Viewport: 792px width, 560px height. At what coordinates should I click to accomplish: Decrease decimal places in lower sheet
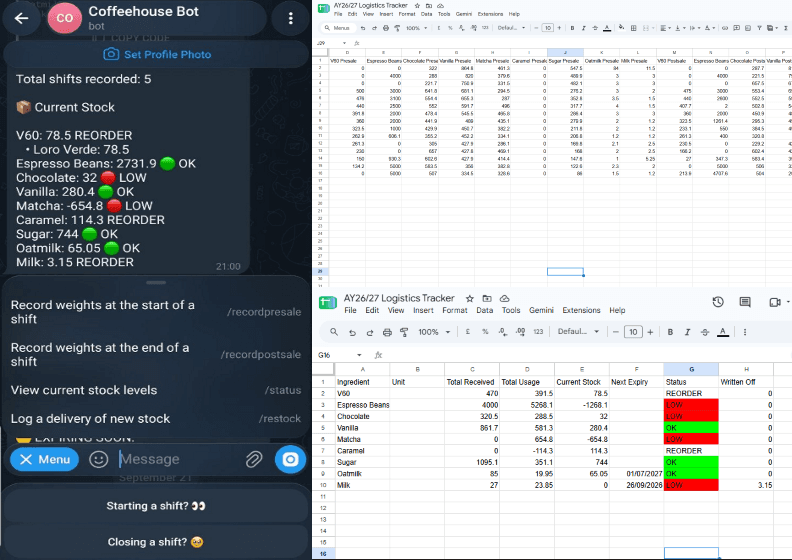pos(503,332)
